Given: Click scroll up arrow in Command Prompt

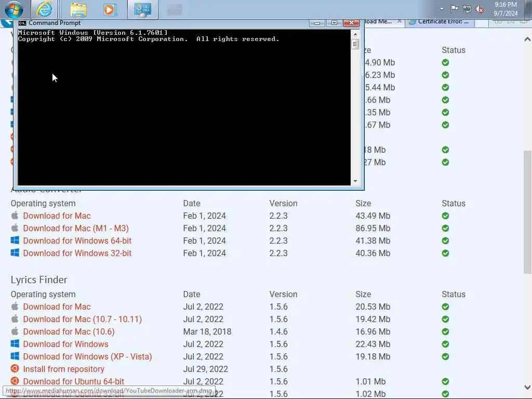Looking at the screenshot, I should (x=355, y=34).
